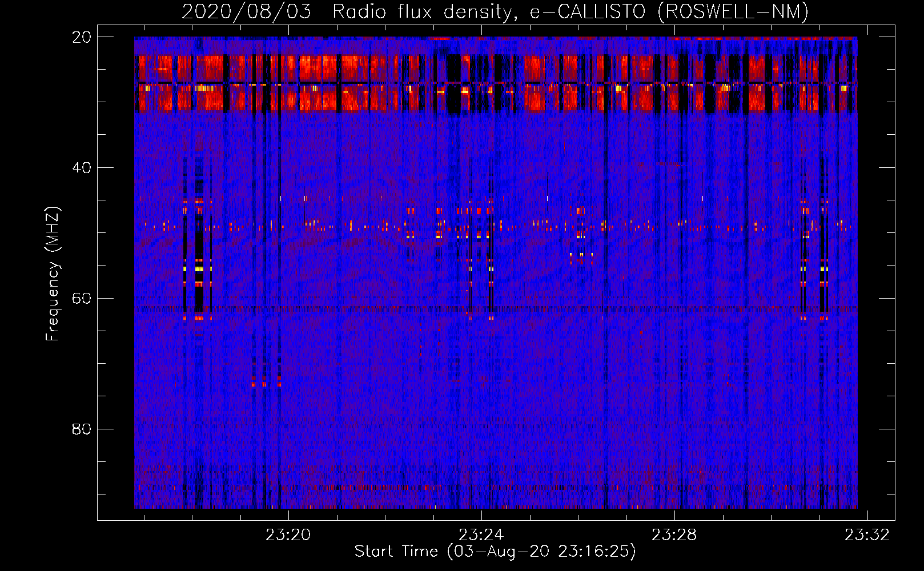924x571 pixels.
Task: Click the '23:32' time tick label
Action: click(867, 535)
